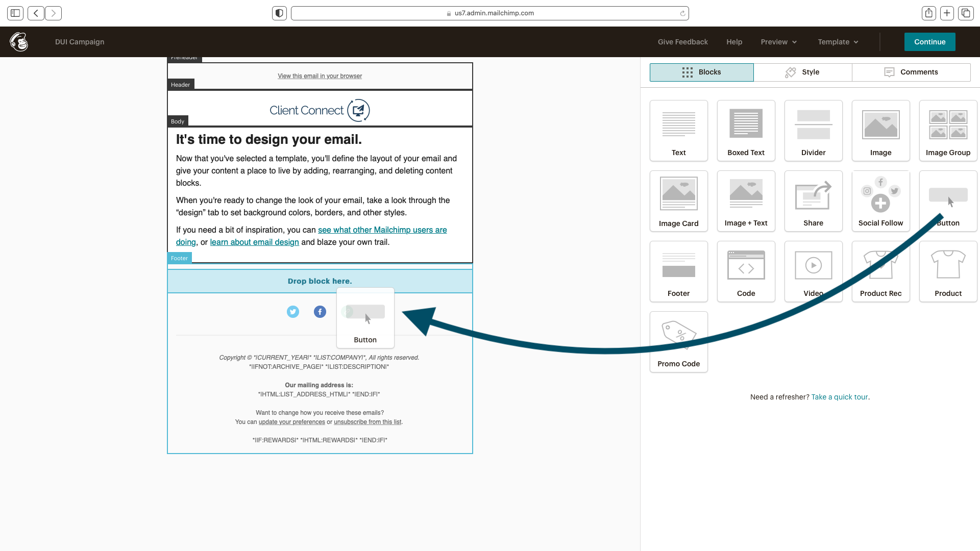Screen dimensions: 980x551
Task: Click Take a quick tour link
Action: click(839, 397)
